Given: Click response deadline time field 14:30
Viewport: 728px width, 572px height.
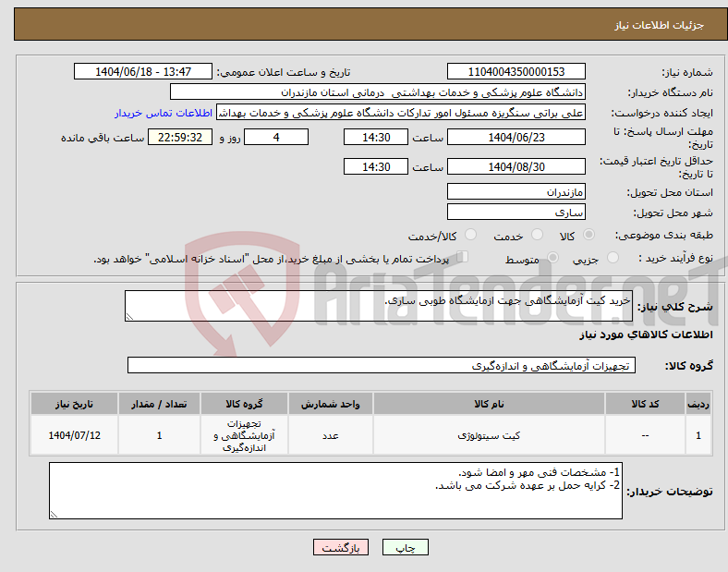Looking at the screenshot, I should pos(376,137).
